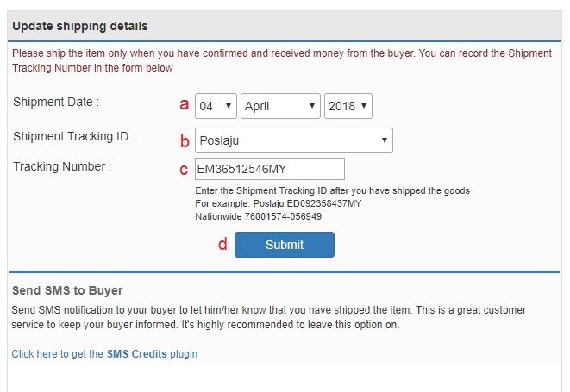Click the Send SMS to Buyer heading

[x=67, y=290]
